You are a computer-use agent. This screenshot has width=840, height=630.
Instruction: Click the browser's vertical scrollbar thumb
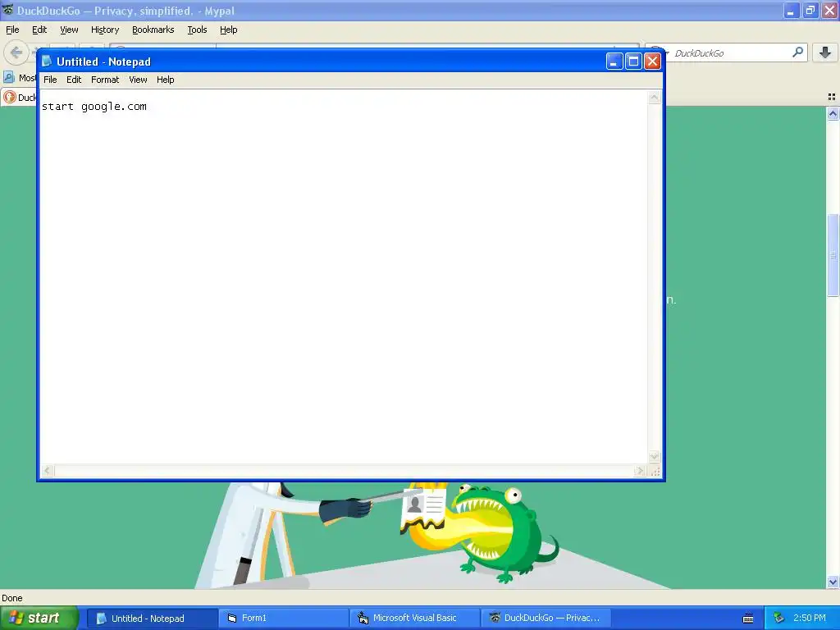833,255
